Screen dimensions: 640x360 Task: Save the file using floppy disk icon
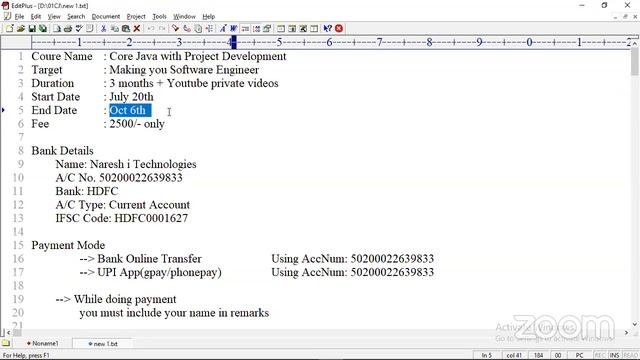coord(32,29)
